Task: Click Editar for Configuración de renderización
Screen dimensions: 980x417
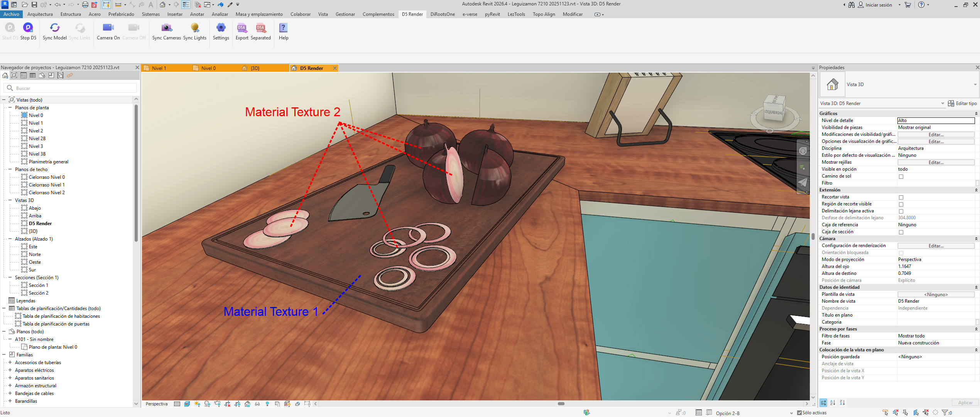Action: pos(936,246)
